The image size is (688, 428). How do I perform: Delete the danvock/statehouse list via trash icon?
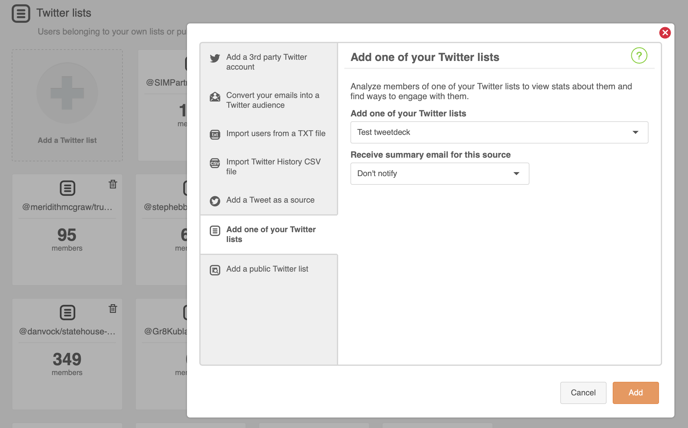point(113,309)
